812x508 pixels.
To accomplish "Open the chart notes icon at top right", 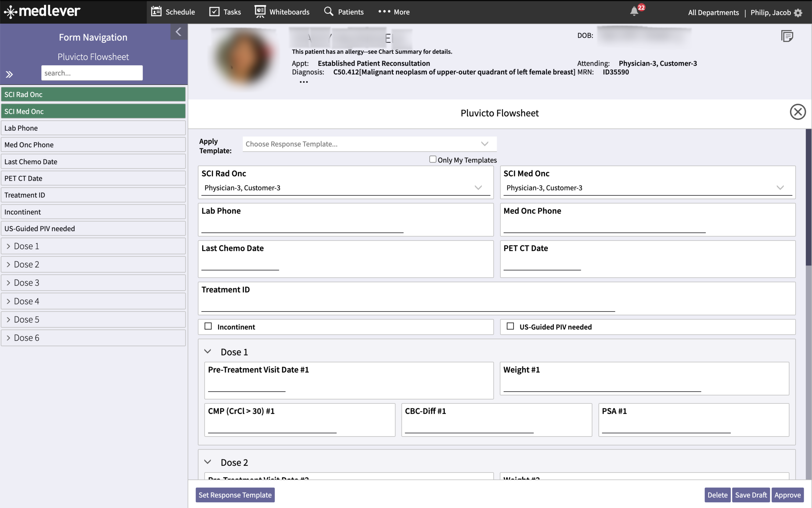I will coord(787,36).
